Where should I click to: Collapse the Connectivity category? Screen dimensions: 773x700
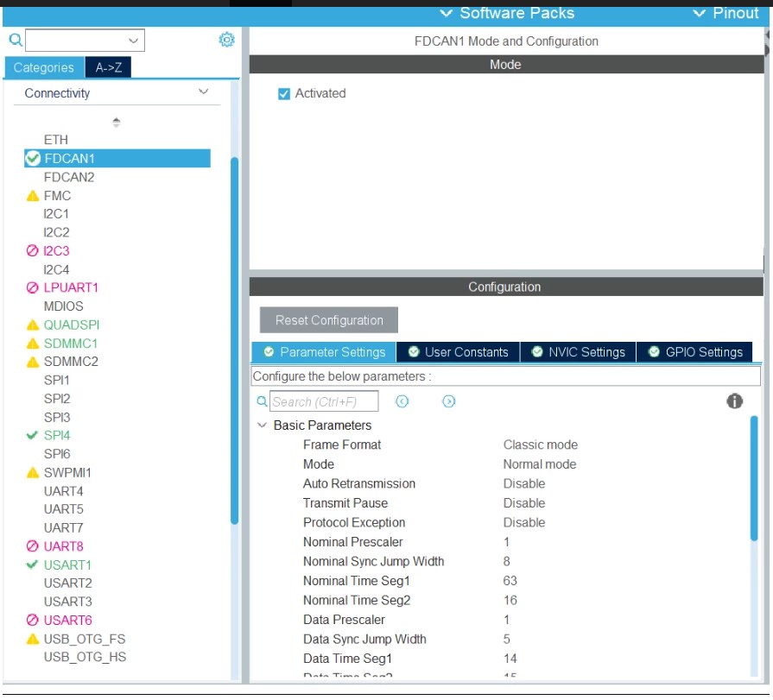(x=203, y=91)
